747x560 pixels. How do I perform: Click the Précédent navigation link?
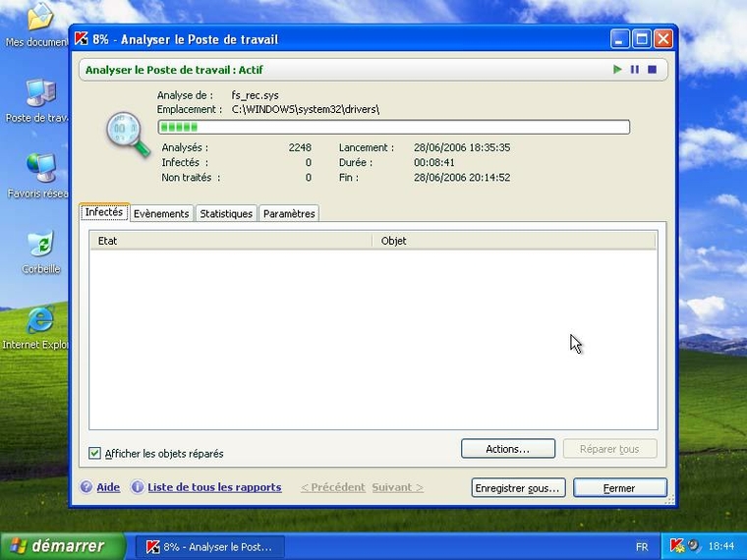[333, 487]
